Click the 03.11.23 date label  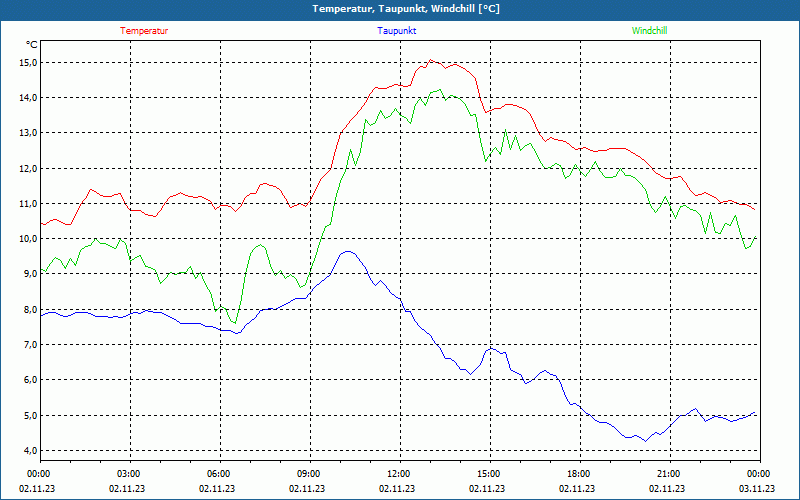coord(757,488)
